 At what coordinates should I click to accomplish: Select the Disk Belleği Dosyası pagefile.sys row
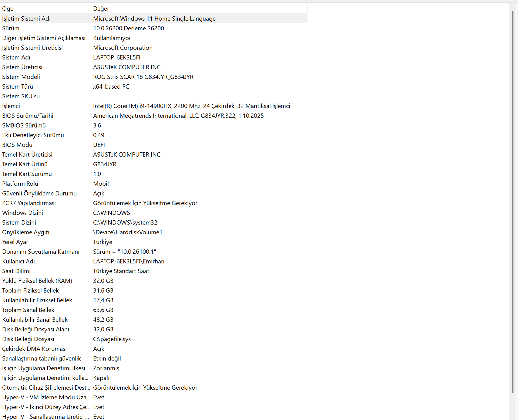pos(154,339)
